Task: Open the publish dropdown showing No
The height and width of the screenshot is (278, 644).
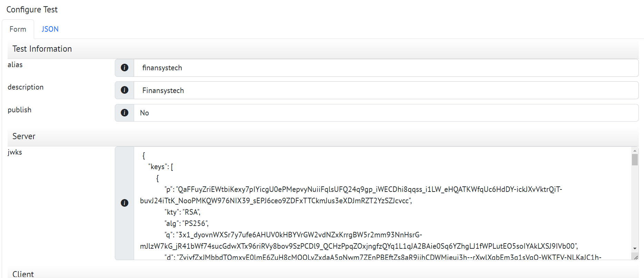Action: point(385,113)
